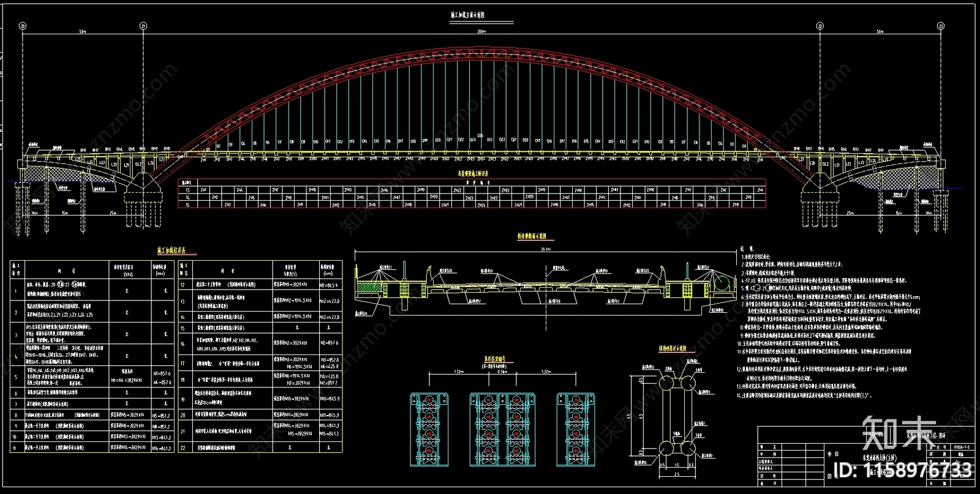Select hanger label D11 under arch
The image size is (980, 494).
click(x=328, y=141)
